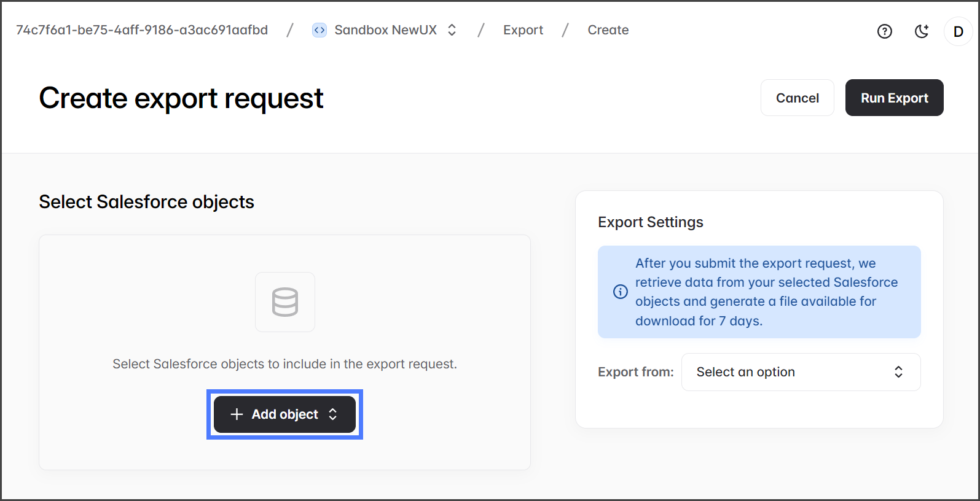Click the info icon in the blue banner
This screenshot has width=980, height=501.
click(x=621, y=292)
